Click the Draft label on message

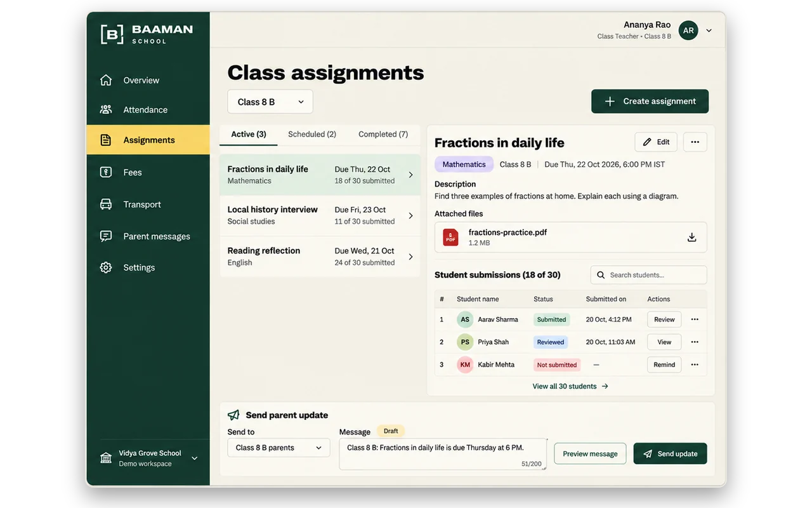click(x=391, y=431)
